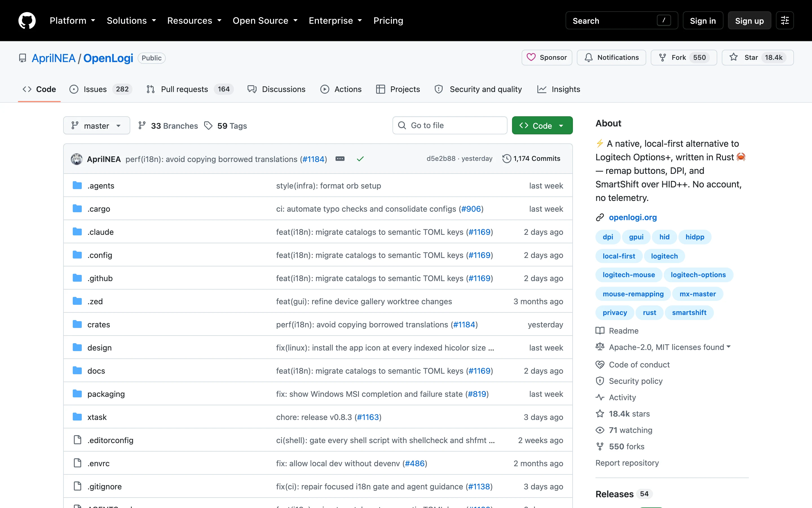812x508 pixels.
Task: Open the xtask folder
Action: click(97, 417)
